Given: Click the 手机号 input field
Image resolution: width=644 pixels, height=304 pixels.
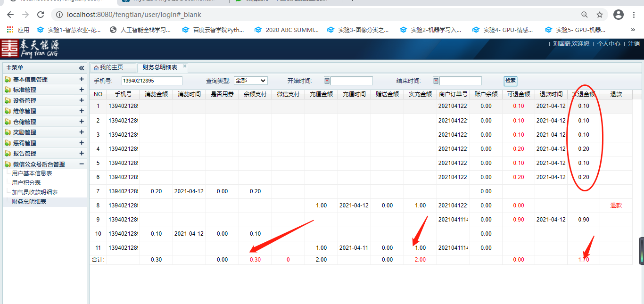Looking at the screenshot, I should tap(152, 81).
